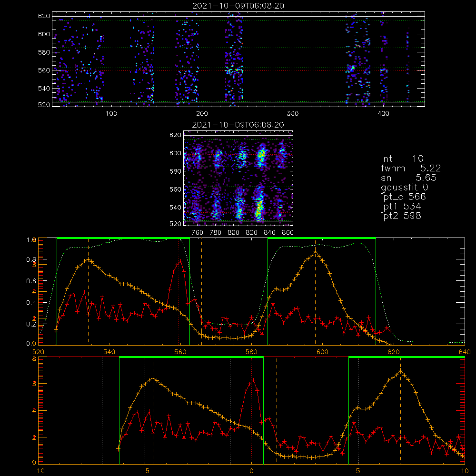Click y-axis label 0.4 on third plot
Screen dimensions: 476x476
tap(31, 303)
